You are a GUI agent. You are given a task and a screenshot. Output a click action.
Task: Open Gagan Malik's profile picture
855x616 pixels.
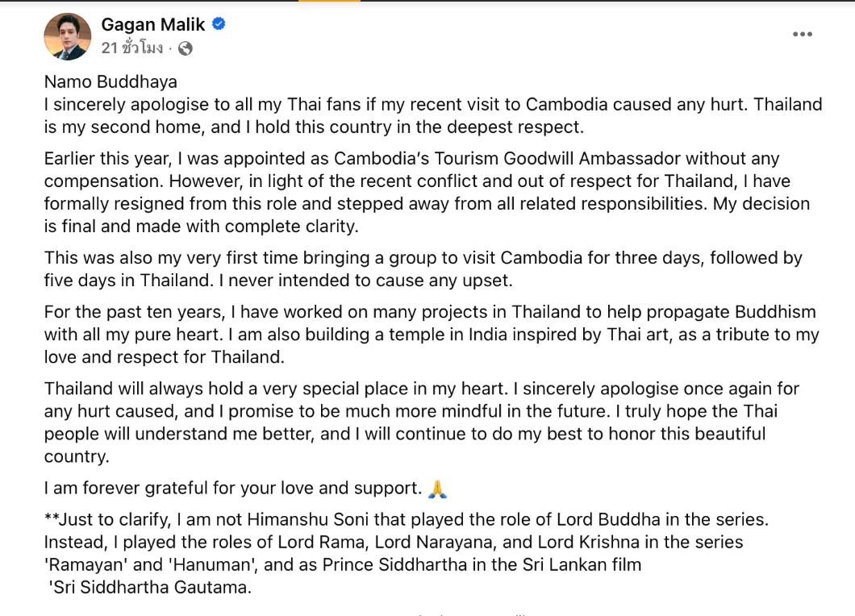coord(67,36)
